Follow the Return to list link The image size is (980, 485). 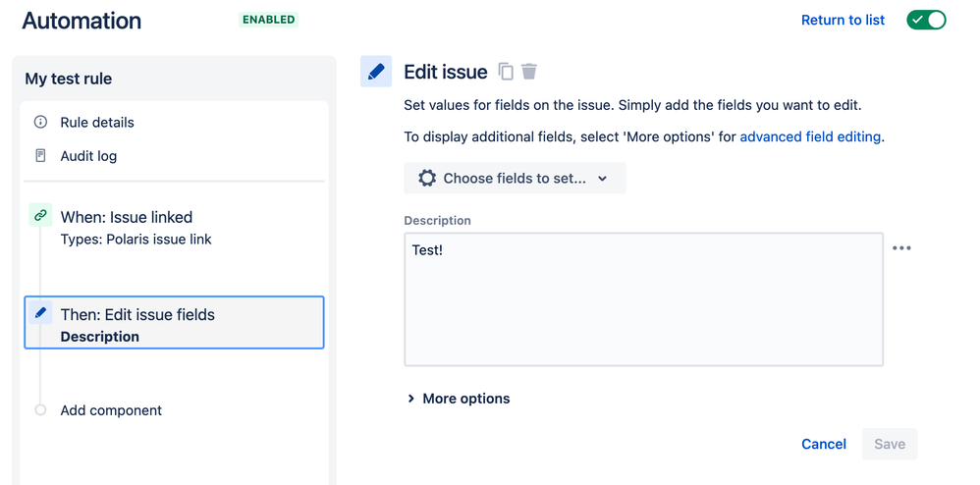tap(843, 20)
